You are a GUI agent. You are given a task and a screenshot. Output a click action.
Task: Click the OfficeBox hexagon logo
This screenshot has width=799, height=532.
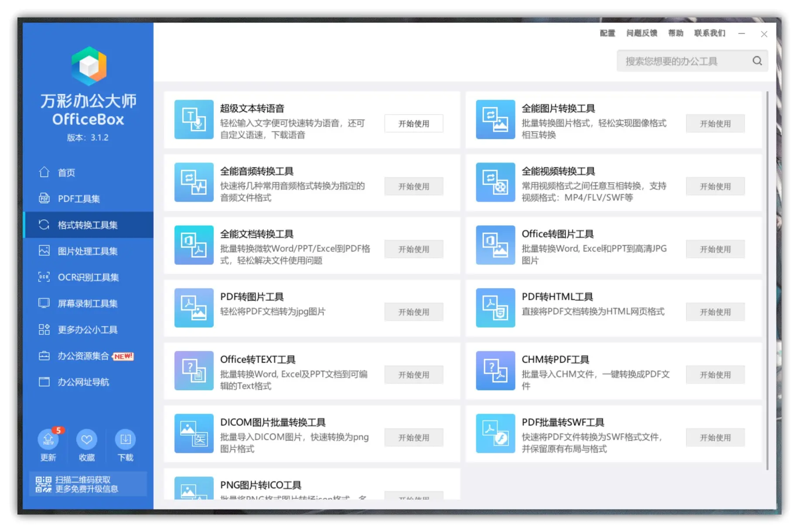(x=89, y=66)
